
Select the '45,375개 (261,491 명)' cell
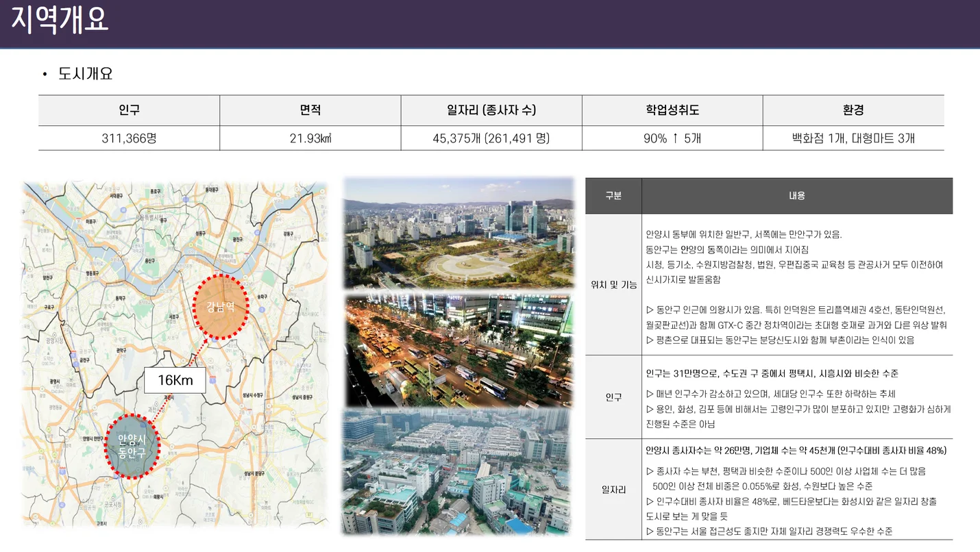[x=491, y=138]
